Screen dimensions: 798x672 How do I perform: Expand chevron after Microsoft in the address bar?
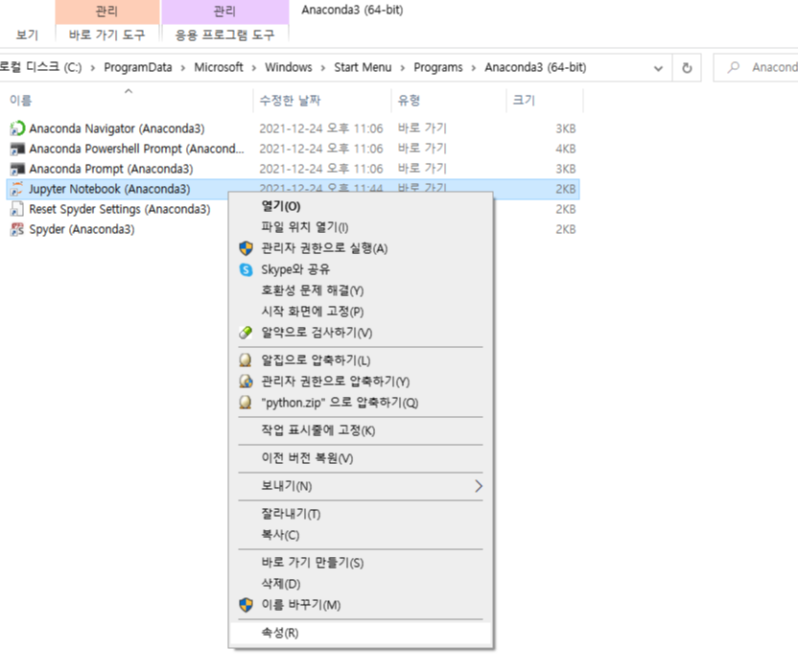pyautogui.click(x=254, y=68)
